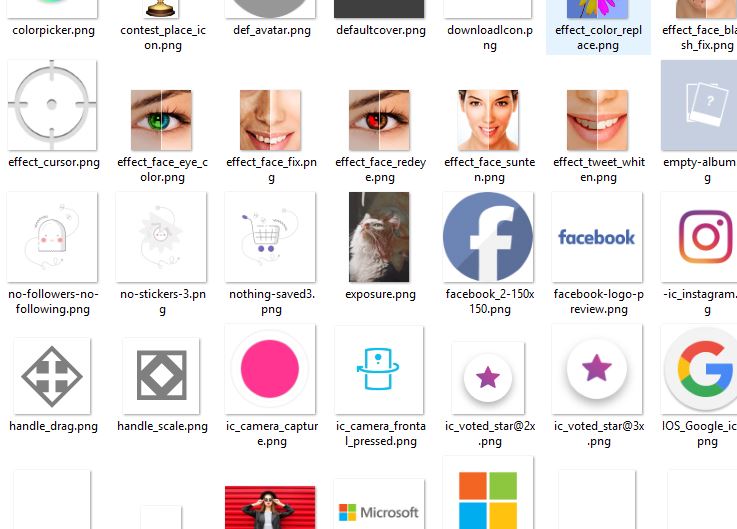Image resolution: width=737 pixels, height=529 pixels.
Task: Click the facebook_2-150x150.png file name
Action: 490,301
